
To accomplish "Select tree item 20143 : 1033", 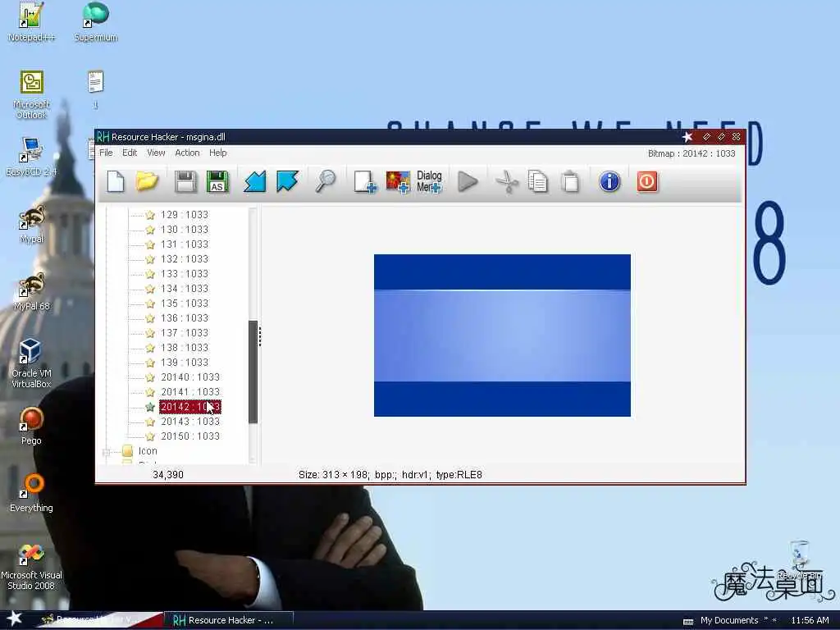I will point(190,422).
